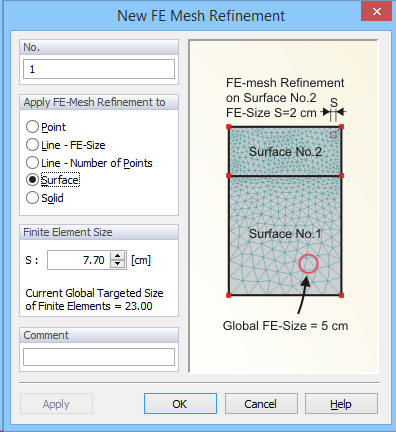
Task: Click into the Comment text field
Action: click(x=99, y=357)
